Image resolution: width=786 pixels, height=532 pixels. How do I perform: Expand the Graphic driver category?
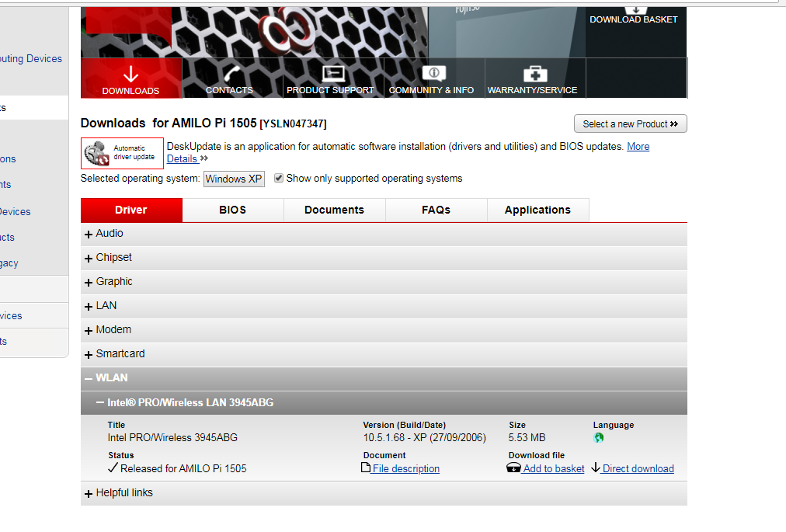click(384, 282)
